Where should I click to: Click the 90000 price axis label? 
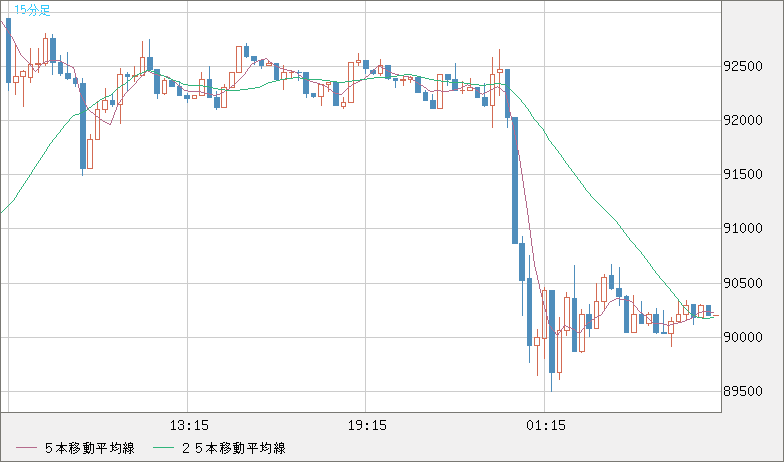[742, 337]
